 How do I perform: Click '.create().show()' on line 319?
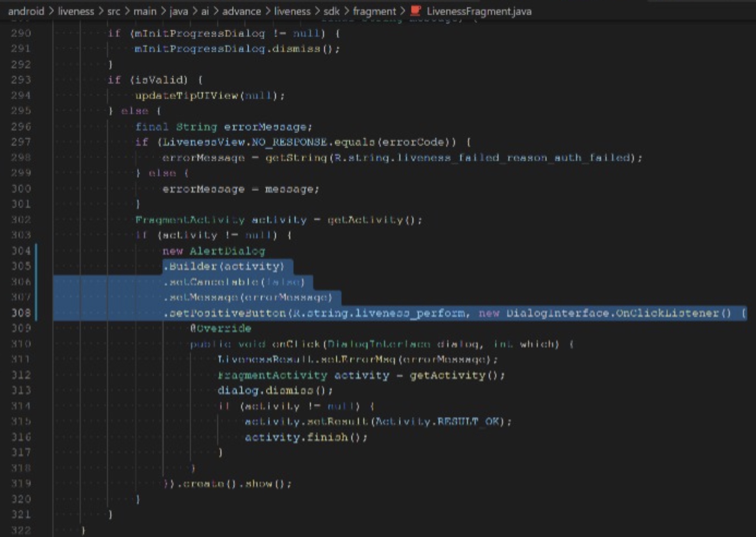tap(234, 484)
